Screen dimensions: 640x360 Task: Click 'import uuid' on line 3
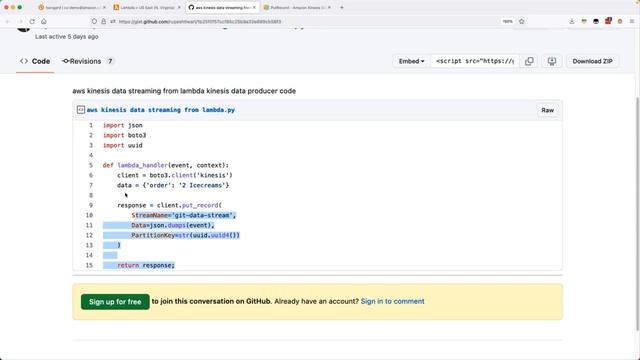[x=122, y=145]
